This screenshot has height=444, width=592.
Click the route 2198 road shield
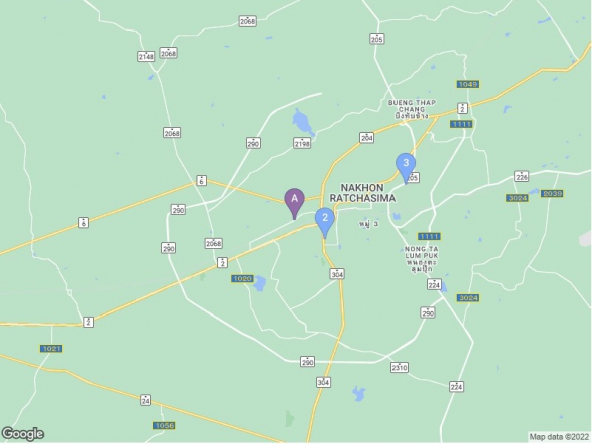point(302,143)
